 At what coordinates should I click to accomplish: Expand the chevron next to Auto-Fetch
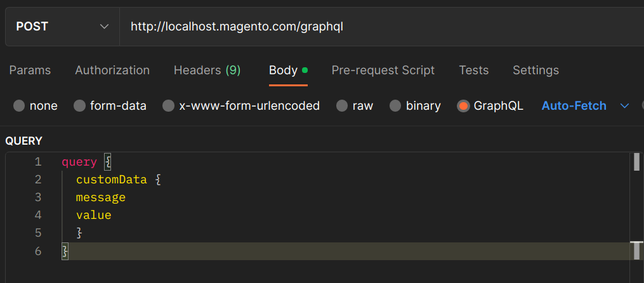[624, 106]
